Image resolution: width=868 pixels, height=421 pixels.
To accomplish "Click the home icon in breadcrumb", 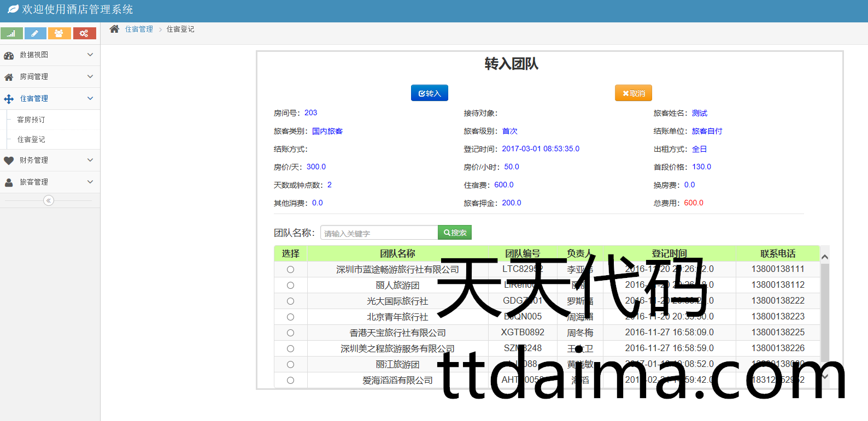I will click(114, 29).
